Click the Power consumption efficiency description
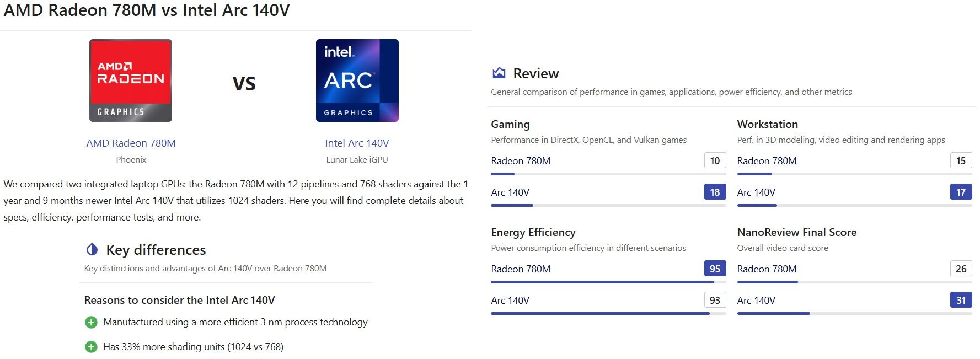This screenshot has height=359, width=980. [x=588, y=248]
